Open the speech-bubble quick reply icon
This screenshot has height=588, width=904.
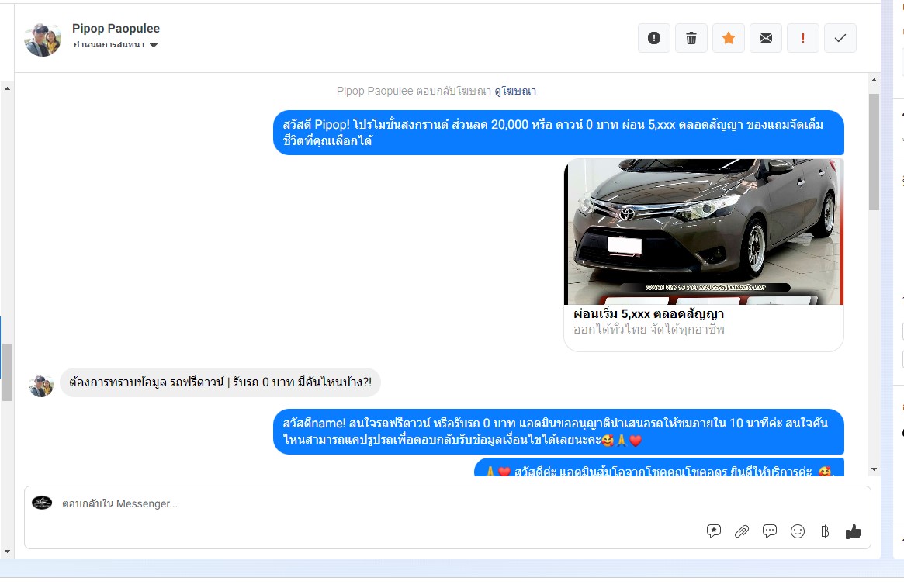[769, 531]
